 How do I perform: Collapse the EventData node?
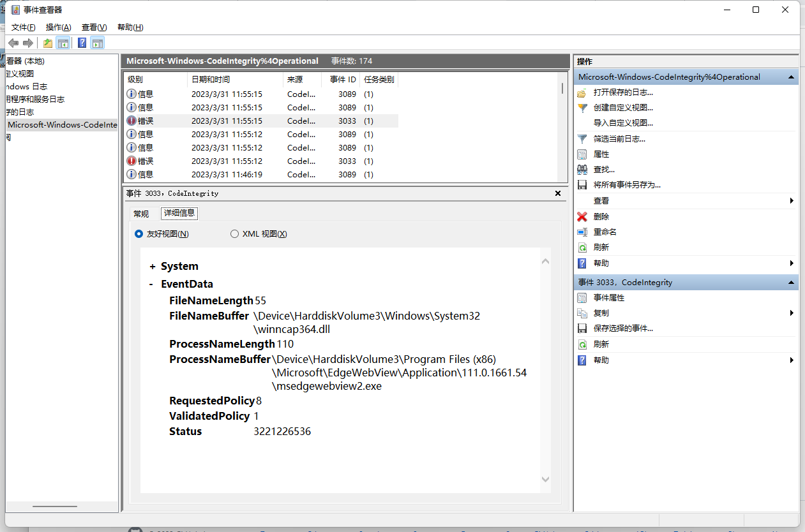[151, 284]
